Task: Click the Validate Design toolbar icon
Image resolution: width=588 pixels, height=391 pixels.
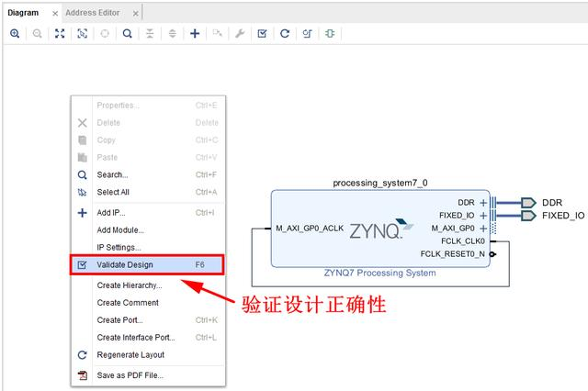Action: [x=262, y=34]
